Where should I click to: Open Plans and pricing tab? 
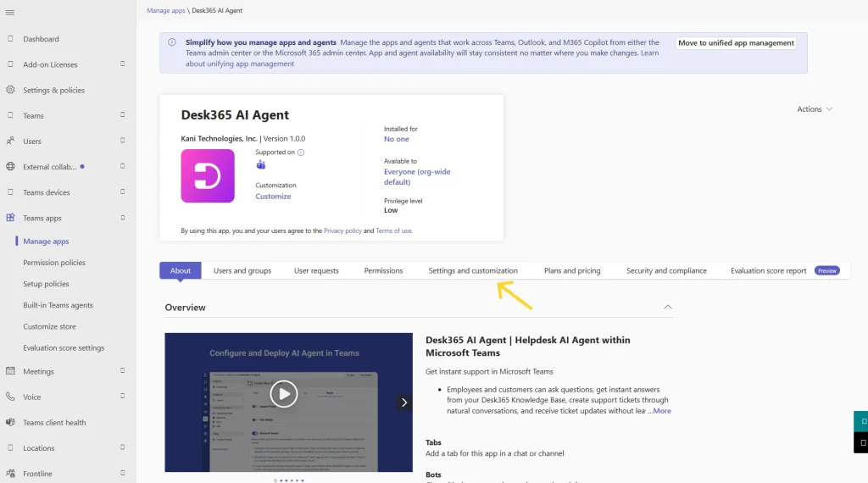tap(572, 270)
